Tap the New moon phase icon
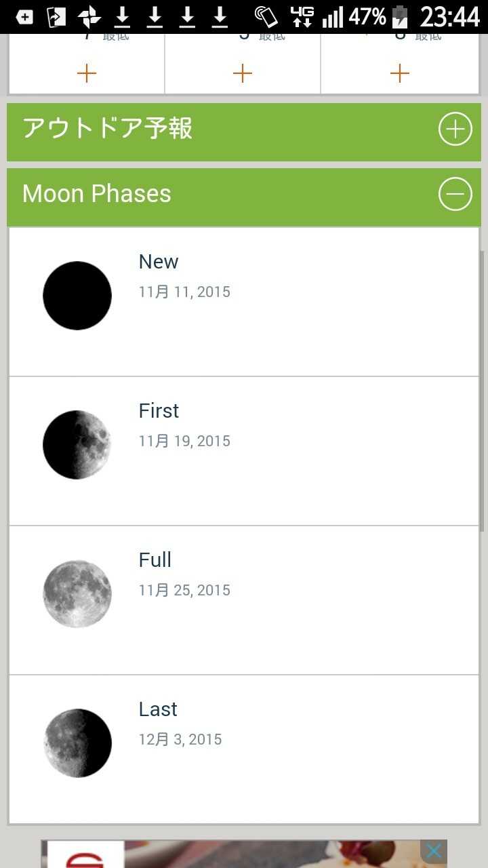The image size is (488, 868). click(77, 296)
